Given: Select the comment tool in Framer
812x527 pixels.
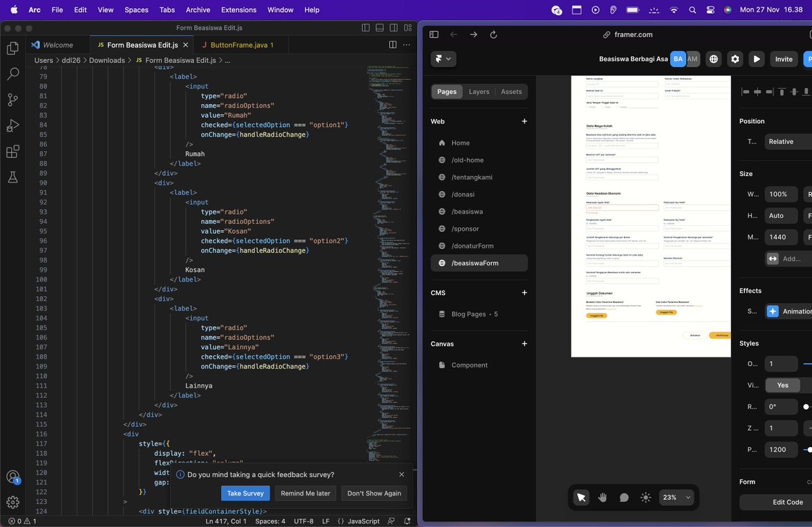Looking at the screenshot, I should [x=624, y=497].
